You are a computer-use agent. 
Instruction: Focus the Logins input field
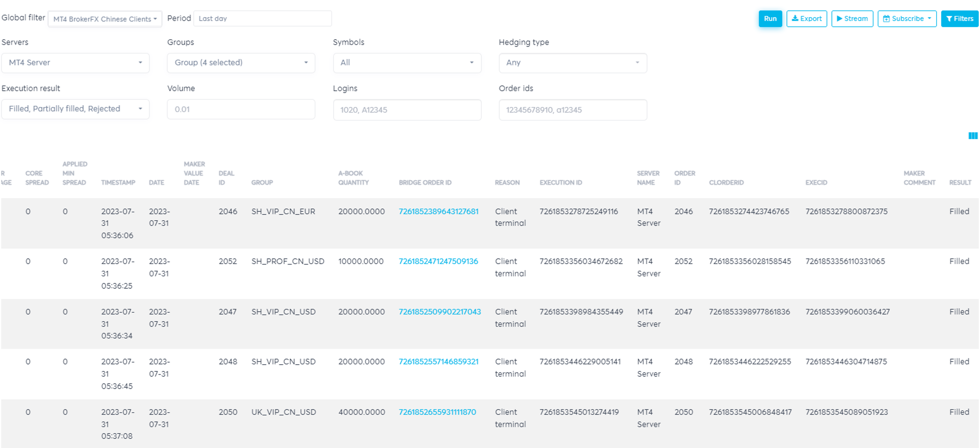[407, 110]
